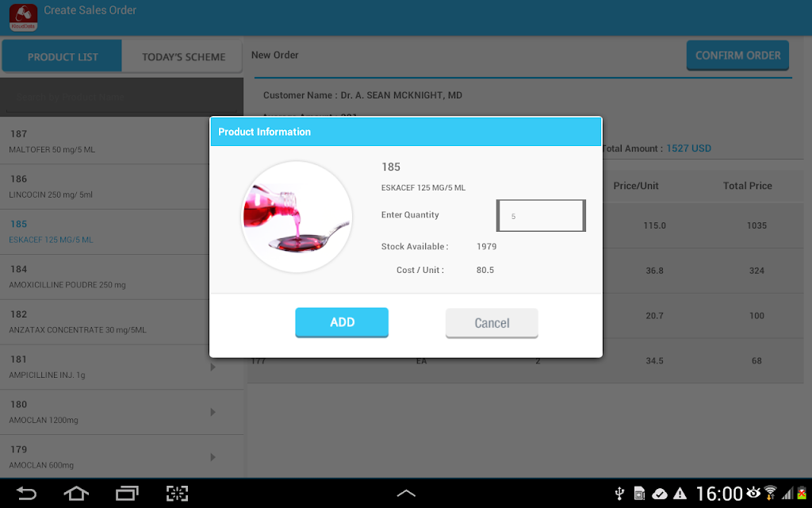812x508 pixels.
Task: Click the 1527 USD total amount
Action: [688, 148]
